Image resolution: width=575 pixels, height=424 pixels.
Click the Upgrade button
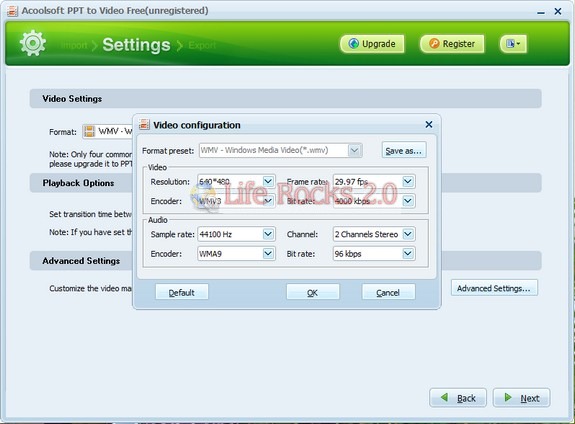coord(372,44)
